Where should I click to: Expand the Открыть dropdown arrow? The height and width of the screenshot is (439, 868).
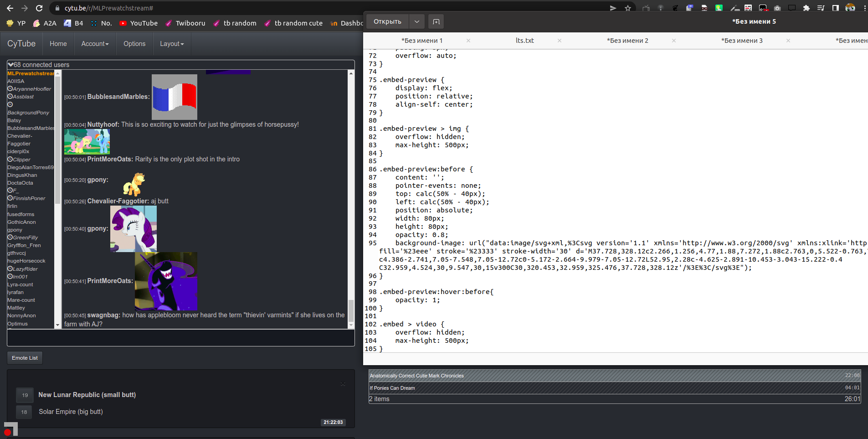click(417, 21)
